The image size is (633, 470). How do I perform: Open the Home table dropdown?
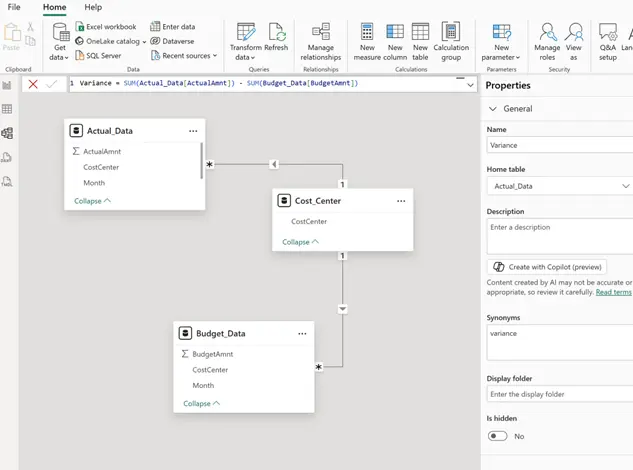click(559, 186)
